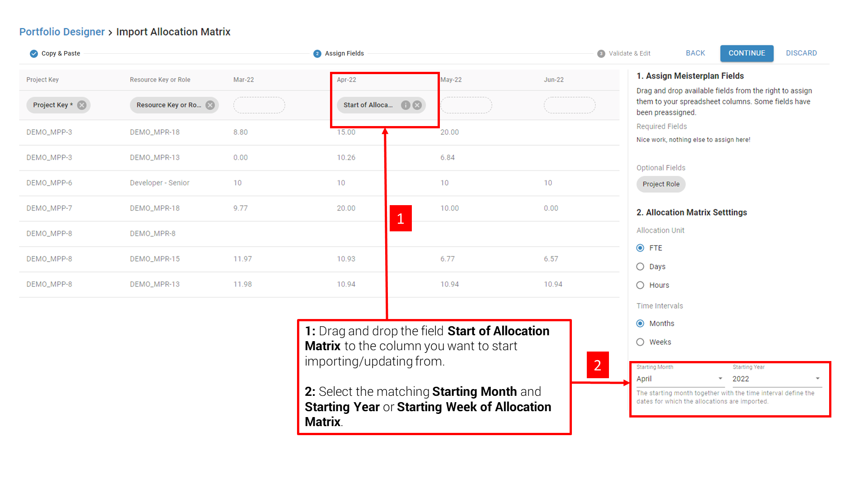Choose Weeks as time interval

(640, 342)
